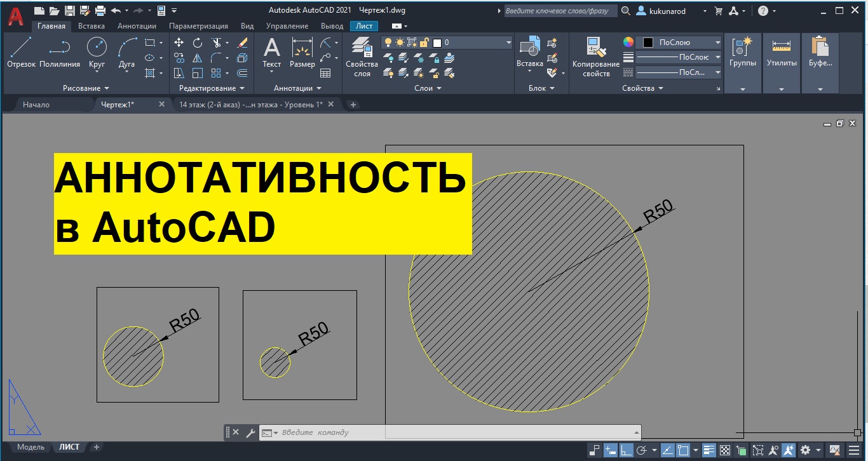Switch to the Начало document tab

[x=36, y=104]
